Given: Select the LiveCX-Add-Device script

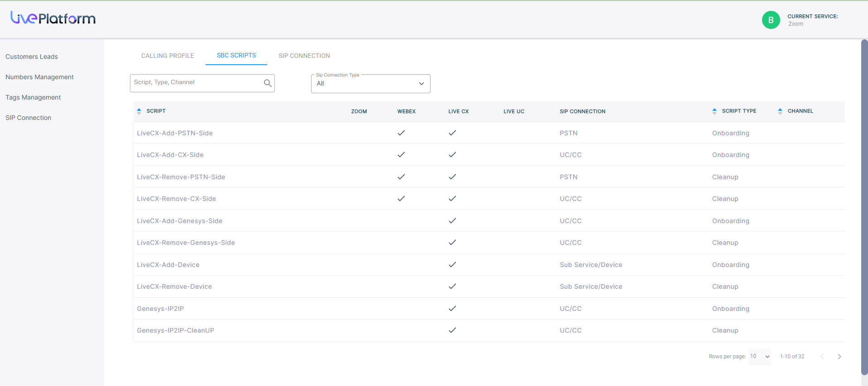Looking at the screenshot, I should 168,265.
